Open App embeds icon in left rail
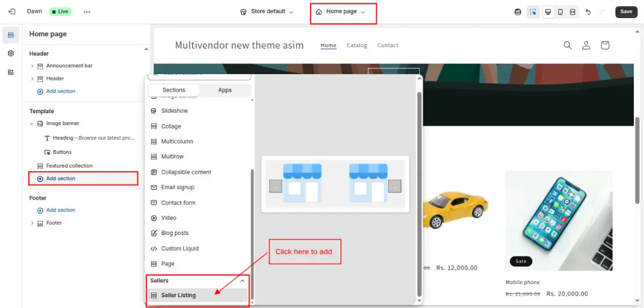Screen dimensions: 644x308 pyautogui.click(x=11, y=72)
